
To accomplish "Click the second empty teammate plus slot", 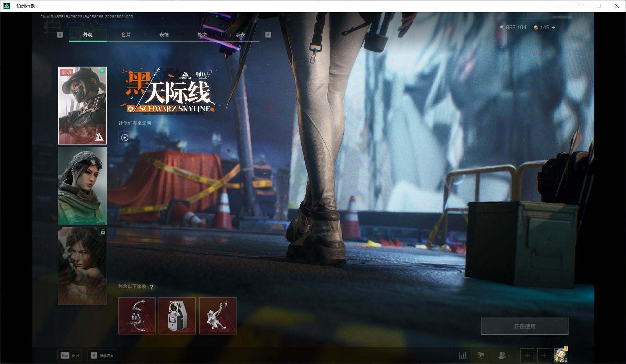I will click(544, 355).
